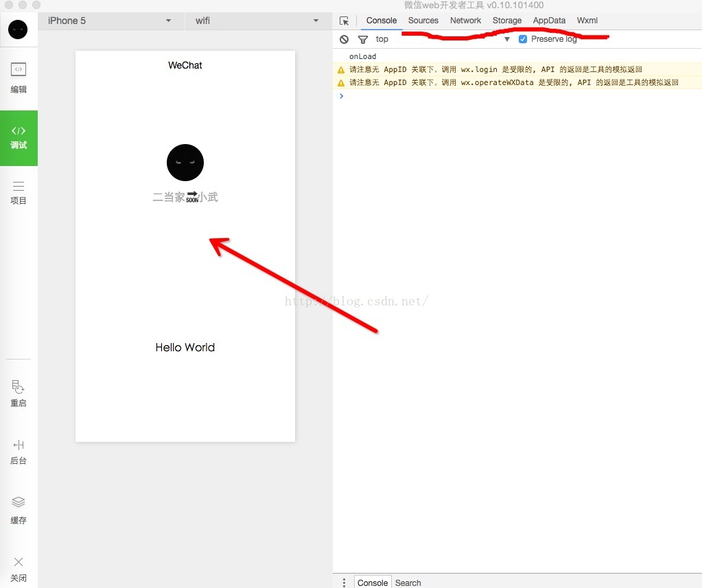Image resolution: width=702 pixels, height=588 pixels.
Task: Open the 编辑 (Edit) sidebar icon
Action: 19,77
